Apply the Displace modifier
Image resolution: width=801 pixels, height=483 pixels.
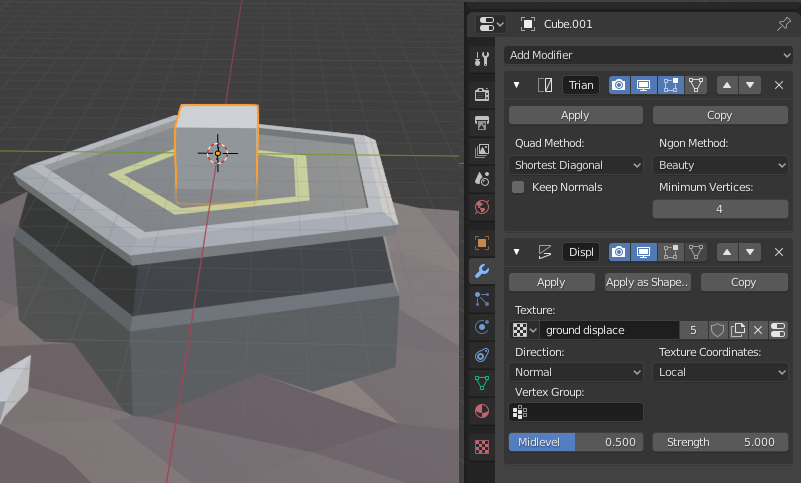tap(552, 282)
